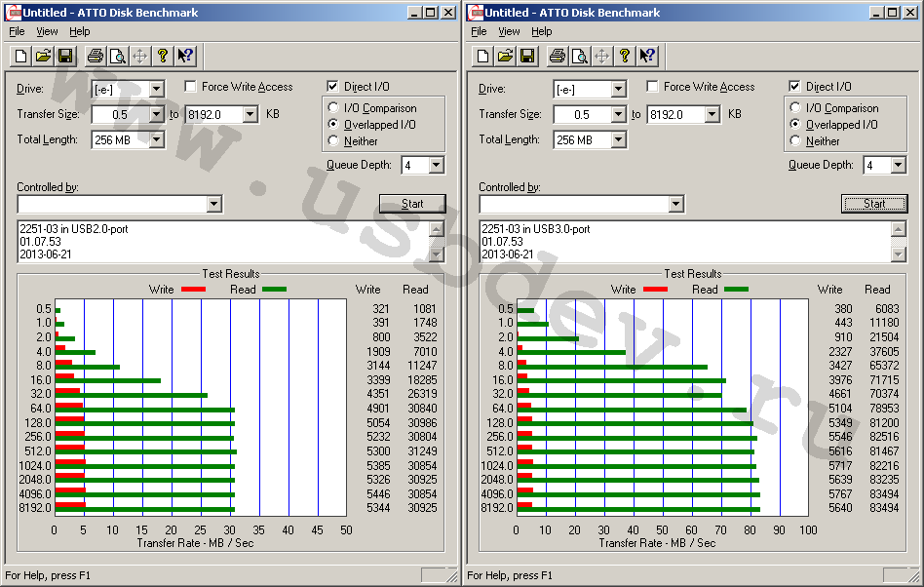Open 0.5 Transfer Size dropdown, right window

[x=618, y=114]
